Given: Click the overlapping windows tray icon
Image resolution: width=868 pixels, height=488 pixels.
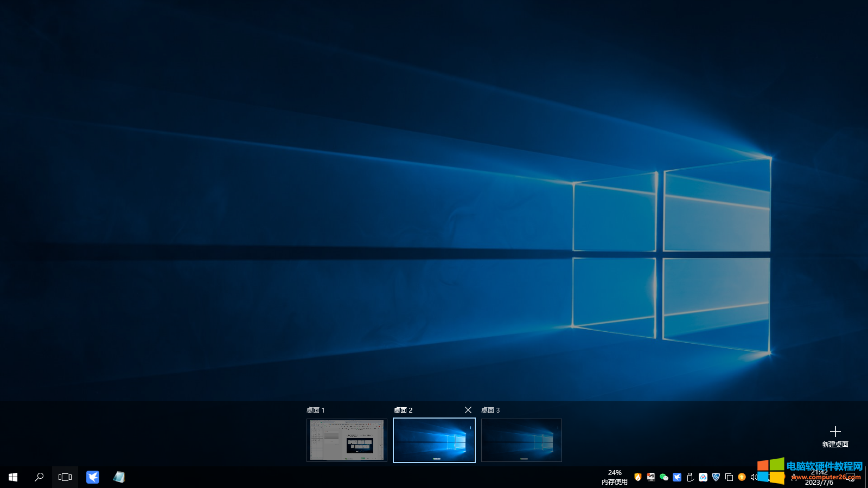Looking at the screenshot, I should click(729, 477).
